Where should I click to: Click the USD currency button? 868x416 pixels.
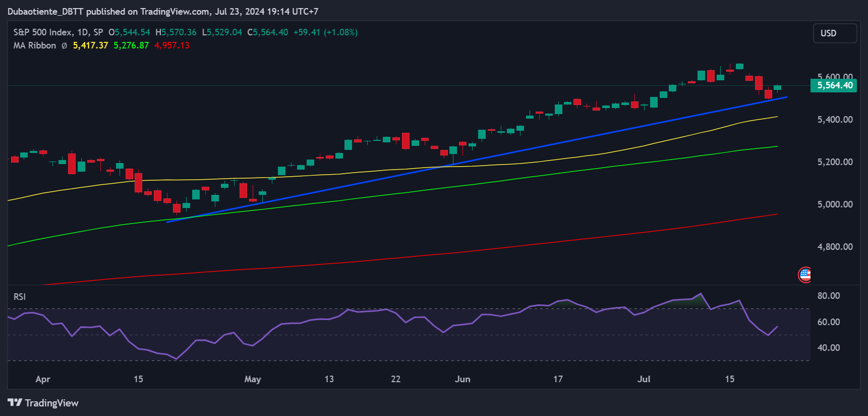click(x=835, y=33)
